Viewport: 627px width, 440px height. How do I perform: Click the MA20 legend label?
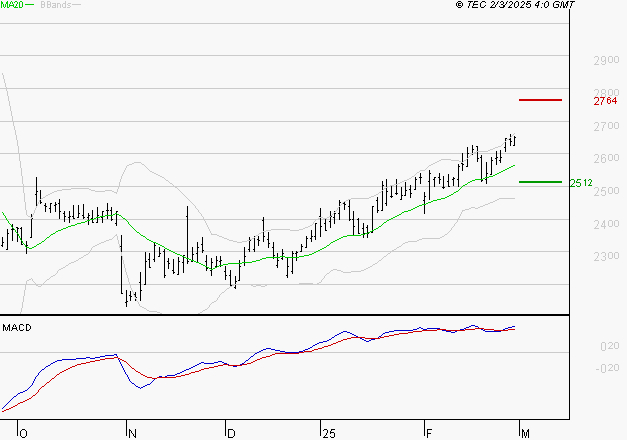click(x=12, y=5)
